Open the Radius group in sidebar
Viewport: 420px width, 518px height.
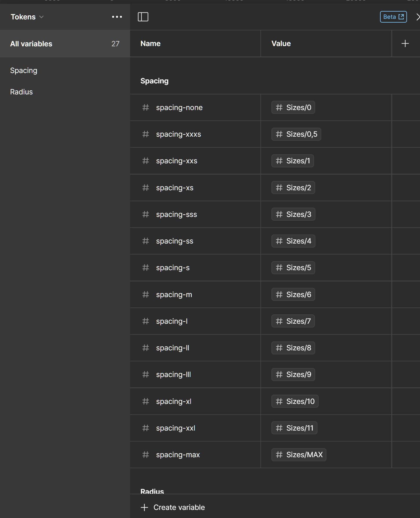point(21,92)
